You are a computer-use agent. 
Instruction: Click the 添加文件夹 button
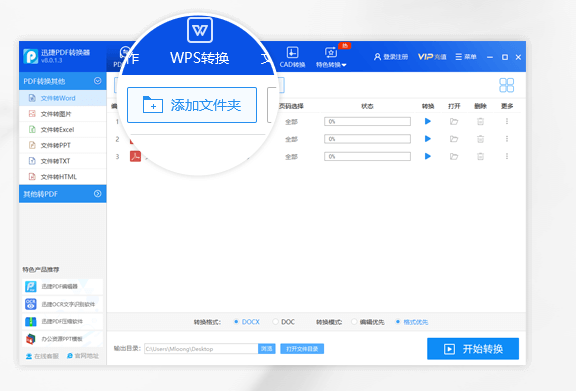point(192,105)
